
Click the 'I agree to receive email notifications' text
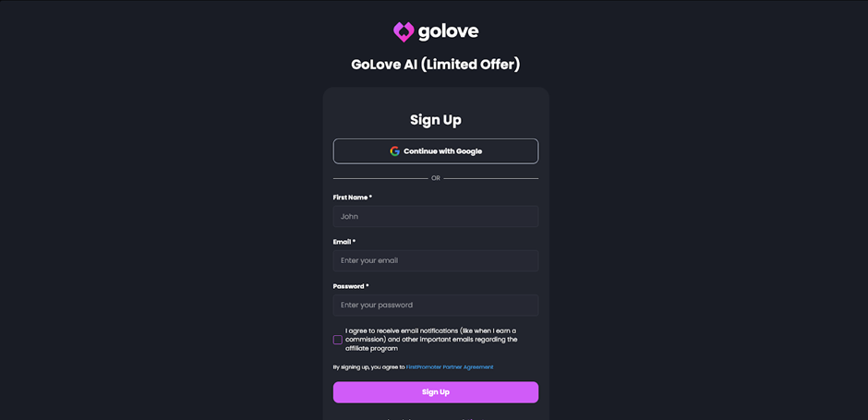click(x=431, y=340)
